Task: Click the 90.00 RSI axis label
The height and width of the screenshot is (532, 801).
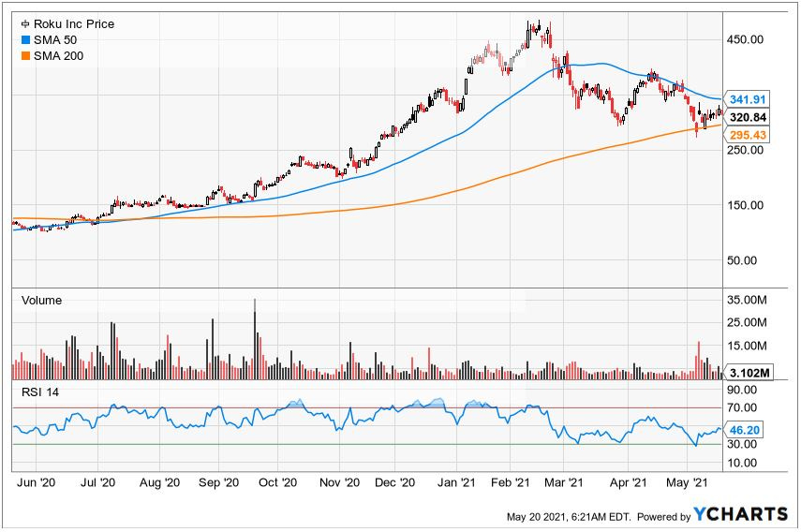Action: (742, 390)
